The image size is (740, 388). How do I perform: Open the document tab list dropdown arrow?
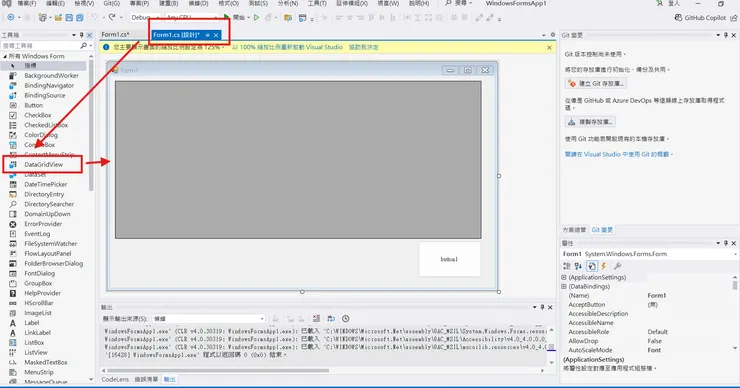[x=544, y=35]
